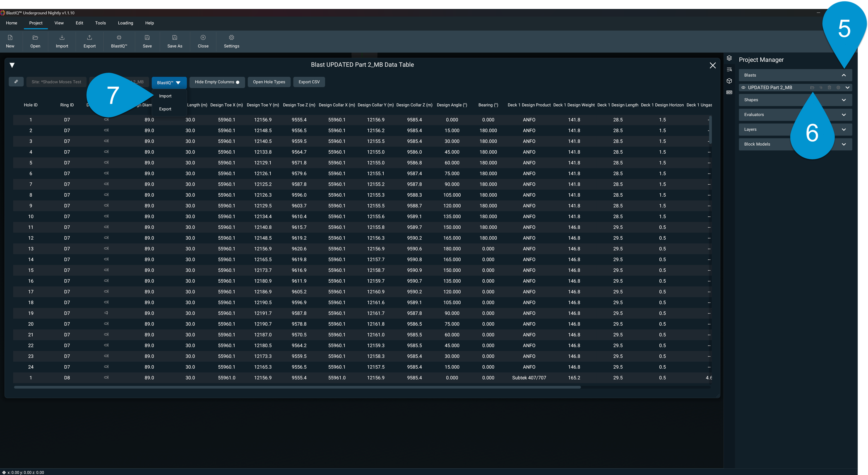Open the Tools ribbon tab
868x475 pixels.
point(100,23)
